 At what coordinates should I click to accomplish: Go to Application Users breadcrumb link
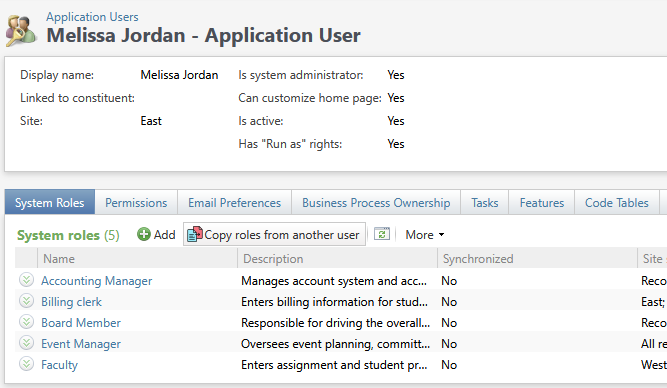tap(92, 17)
